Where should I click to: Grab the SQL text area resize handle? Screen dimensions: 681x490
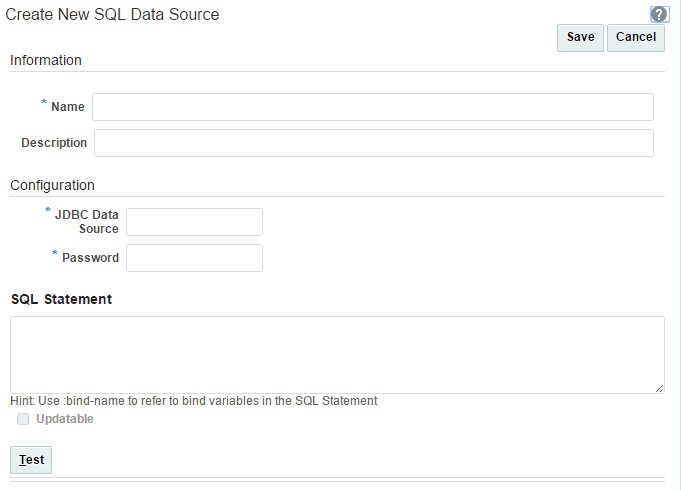click(659, 388)
